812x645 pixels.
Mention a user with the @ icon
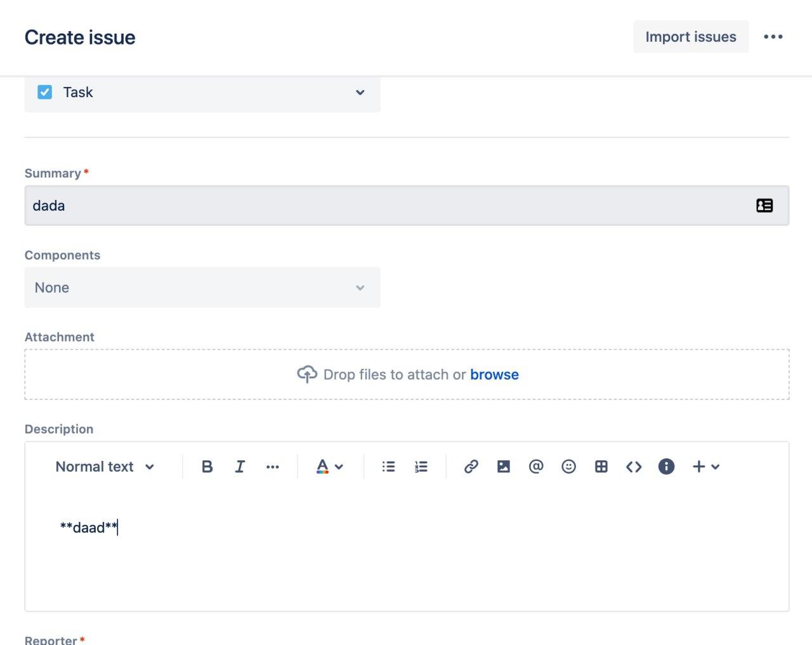click(536, 467)
